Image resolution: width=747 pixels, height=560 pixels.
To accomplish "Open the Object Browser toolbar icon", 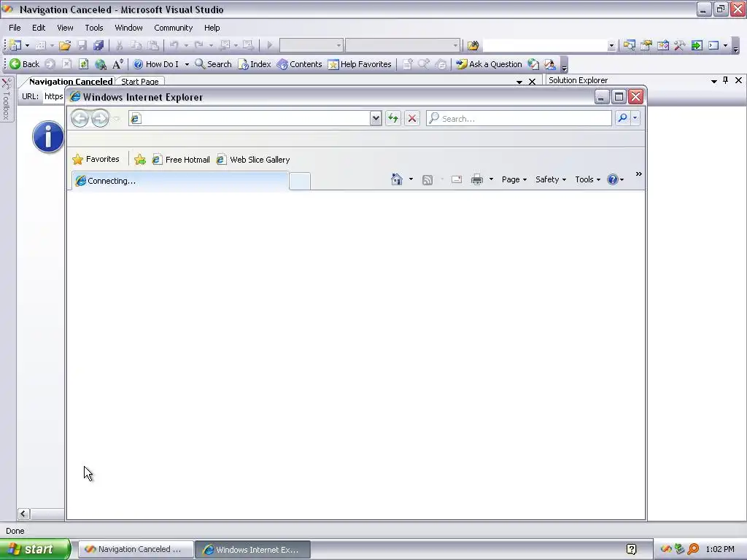I will pos(662,45).
